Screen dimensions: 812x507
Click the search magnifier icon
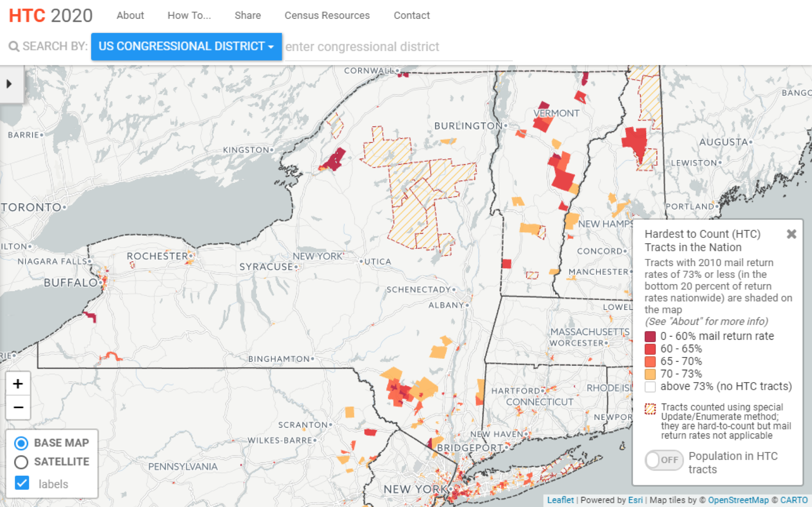14,46
